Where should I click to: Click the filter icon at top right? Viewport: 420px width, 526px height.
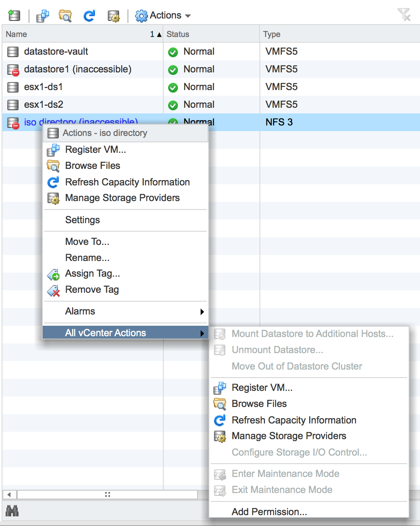tap(404, 14)
